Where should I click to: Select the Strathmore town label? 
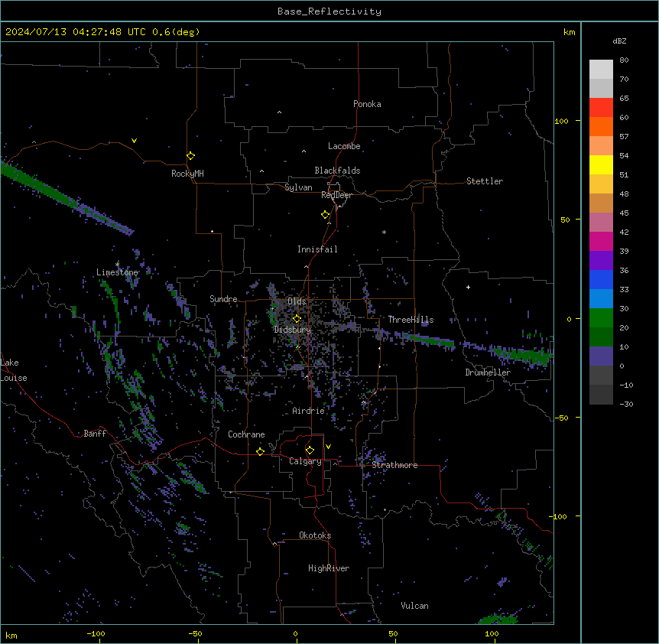coord(394,465)
